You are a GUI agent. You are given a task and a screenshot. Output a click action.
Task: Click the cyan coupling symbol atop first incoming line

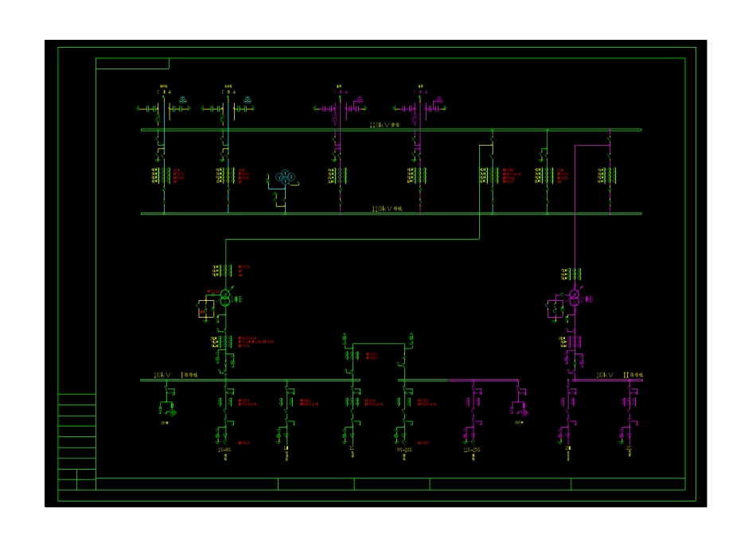point(183,100)
